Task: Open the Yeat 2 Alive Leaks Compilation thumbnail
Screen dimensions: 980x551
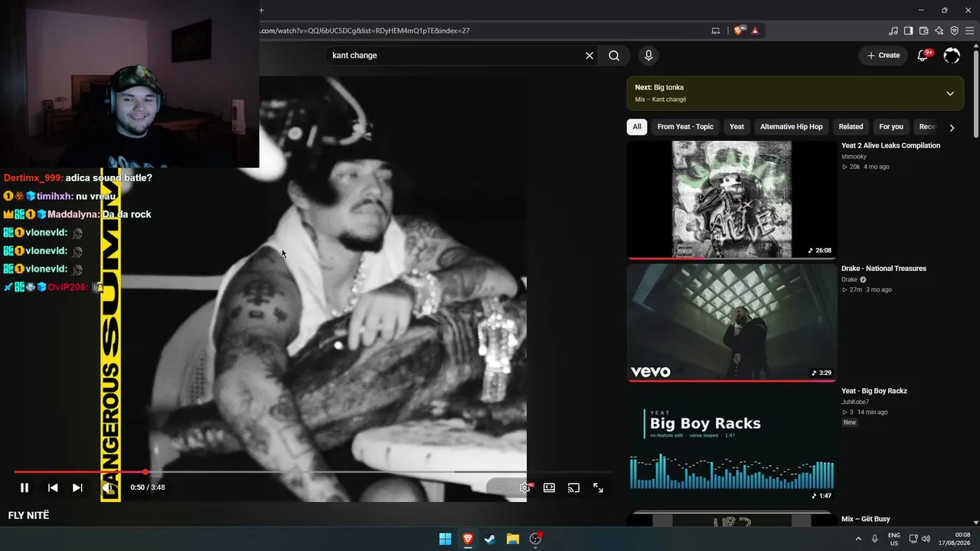Action: coord(732,200)
